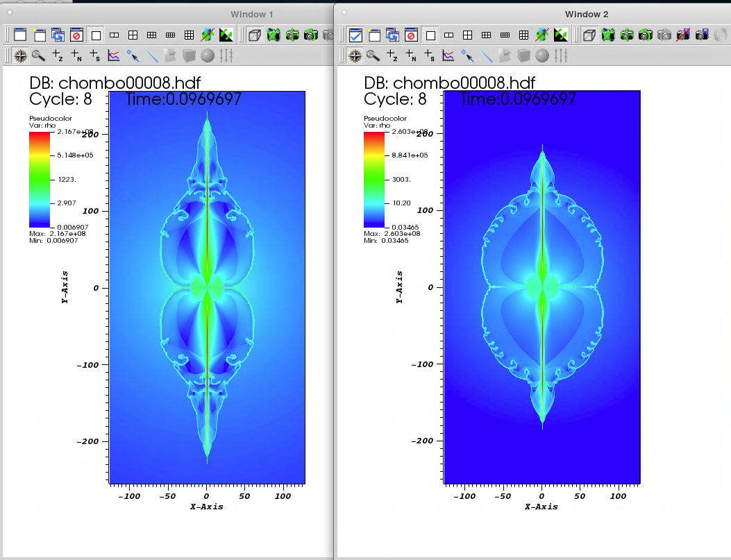Click the box tool in Window 1
The width and height of the screenshot is (731, 560).
tap(189, 56)
